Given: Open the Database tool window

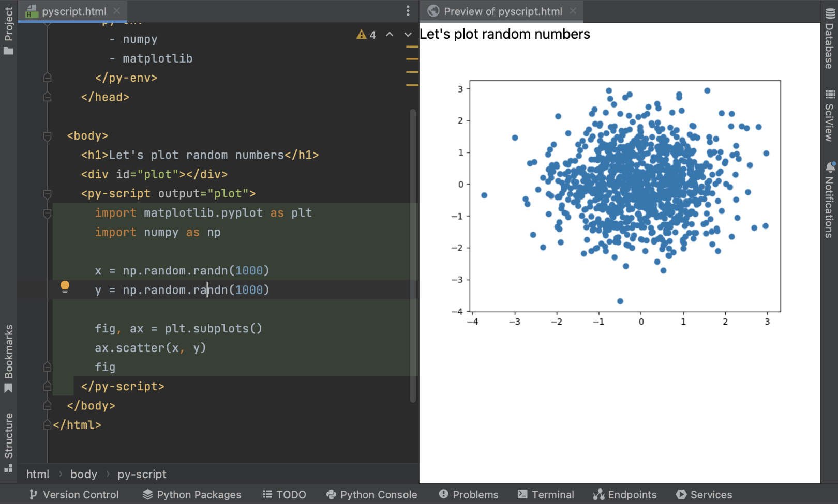Looking at the screenshot, I should pos(830,39).
